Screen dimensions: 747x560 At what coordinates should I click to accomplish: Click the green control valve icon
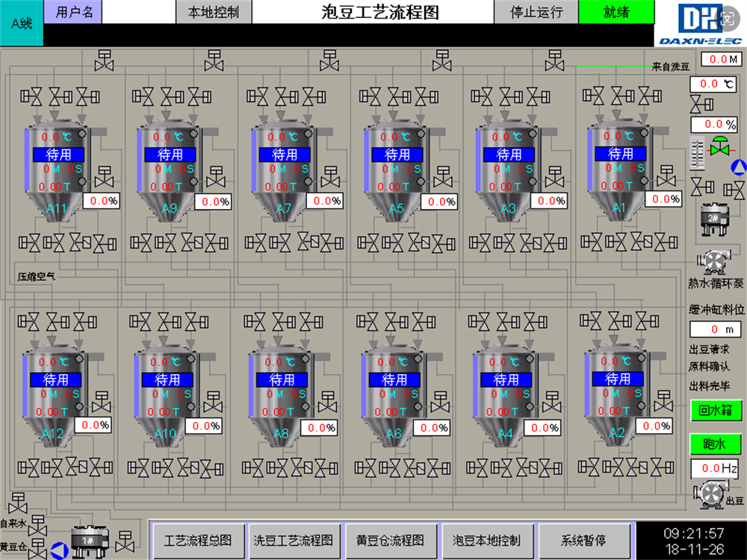pos(721,147)
